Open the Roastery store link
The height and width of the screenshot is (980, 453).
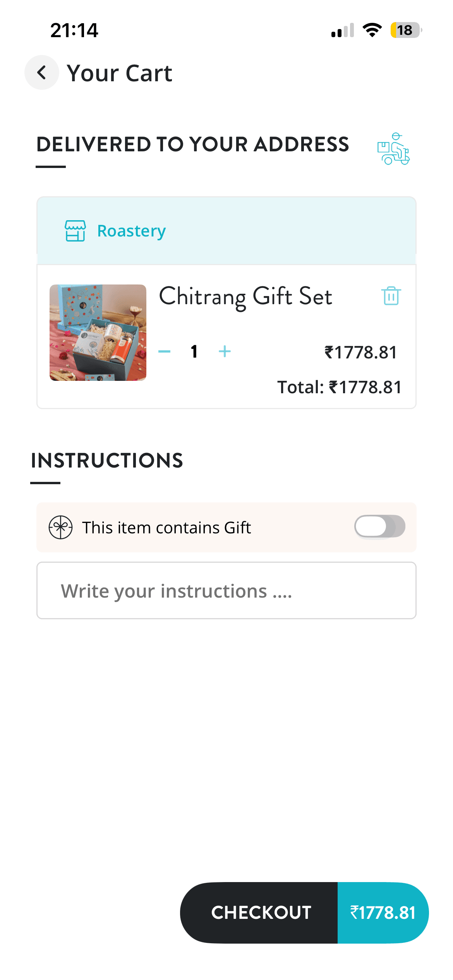pyautogui.click(x=131, y=231)
